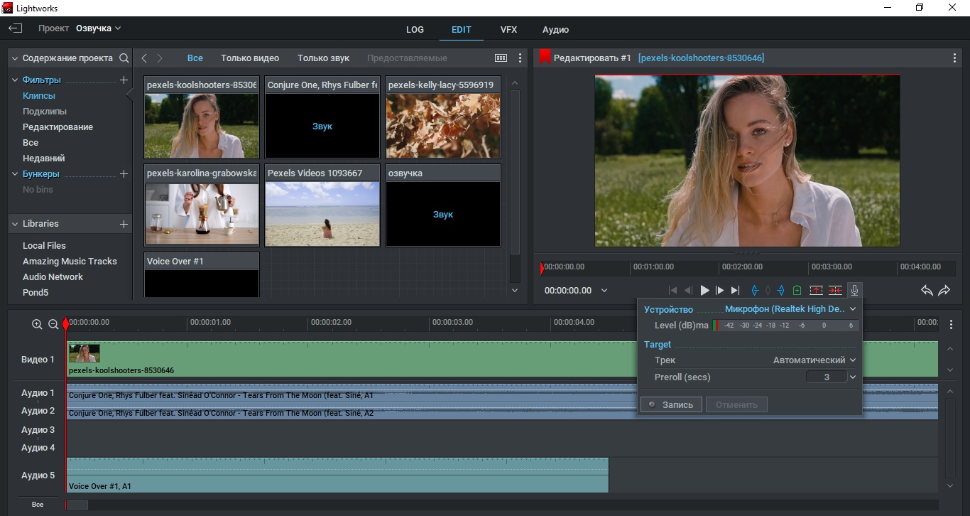Toggle the microphone voice-over panel icon
Screen dimensions: 970x516
click(854, 290)
